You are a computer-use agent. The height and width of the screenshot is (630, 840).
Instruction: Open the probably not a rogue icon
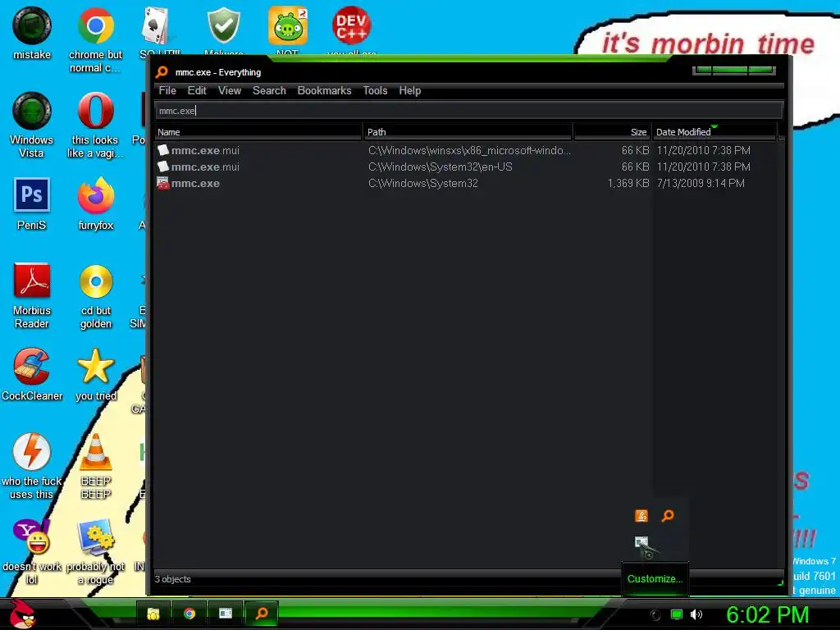click(96, 536)
